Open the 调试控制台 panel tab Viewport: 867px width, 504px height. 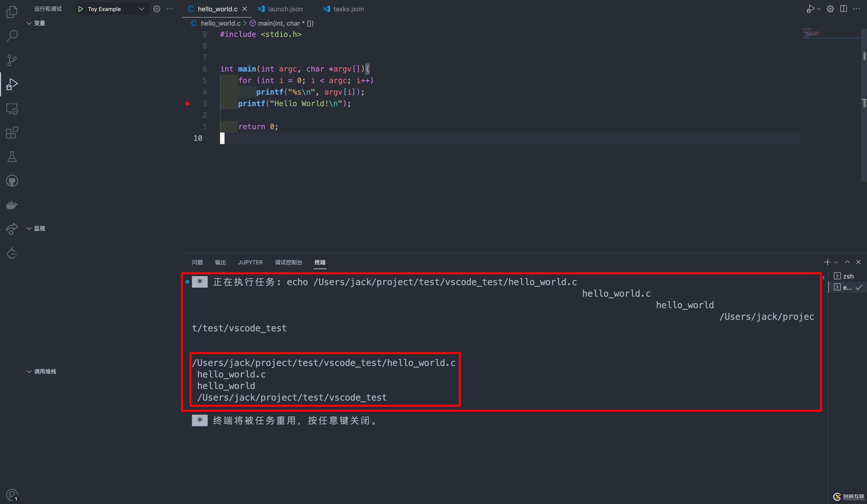pos(288,262)
